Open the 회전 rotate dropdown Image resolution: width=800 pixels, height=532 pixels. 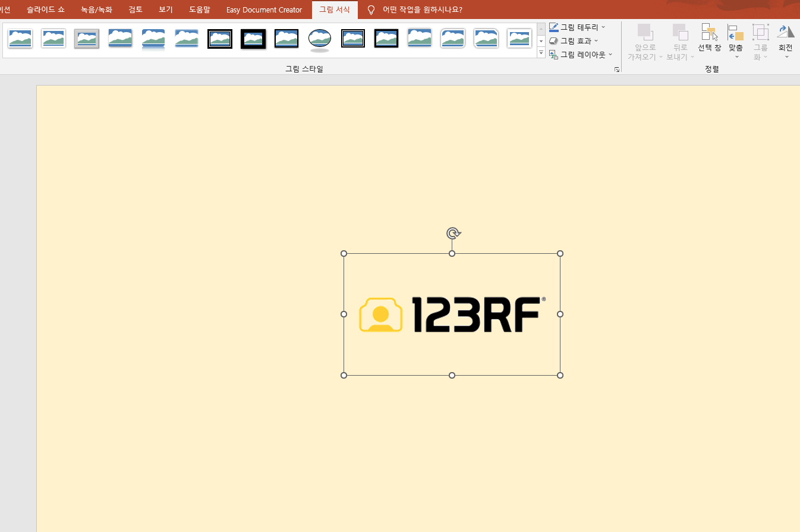point(786,42)
